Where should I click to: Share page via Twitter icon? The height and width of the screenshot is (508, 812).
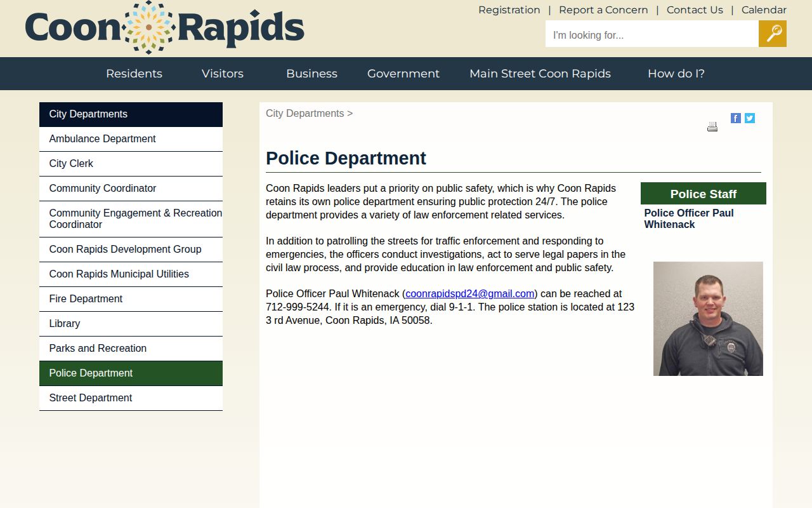point(750,118)
